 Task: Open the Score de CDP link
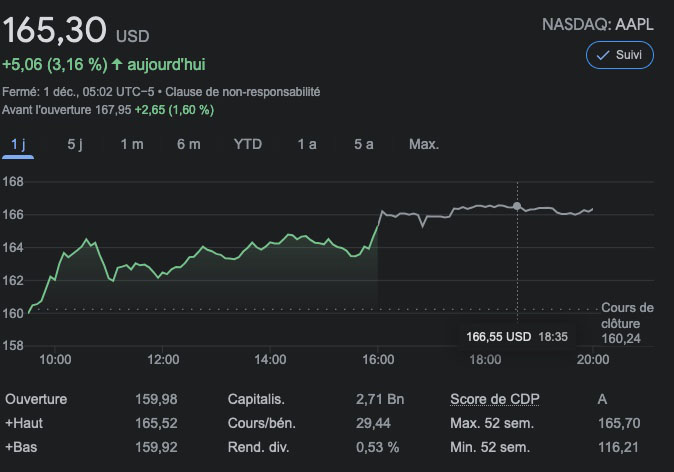tap(494, 399)
